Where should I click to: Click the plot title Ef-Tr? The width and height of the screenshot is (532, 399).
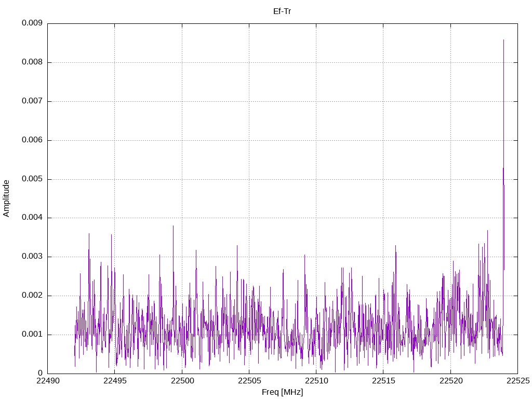282,11
